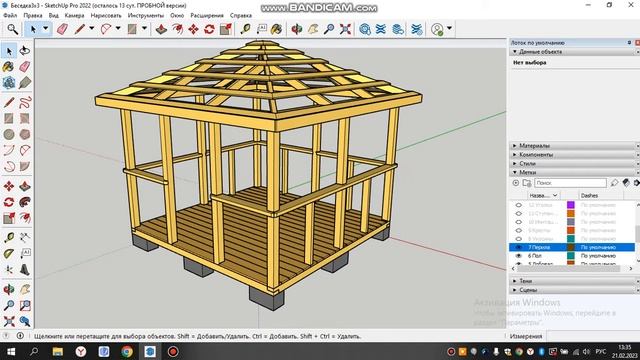The image size is (640, 360).
Task: Open the Правка menu
Action: 33,16
